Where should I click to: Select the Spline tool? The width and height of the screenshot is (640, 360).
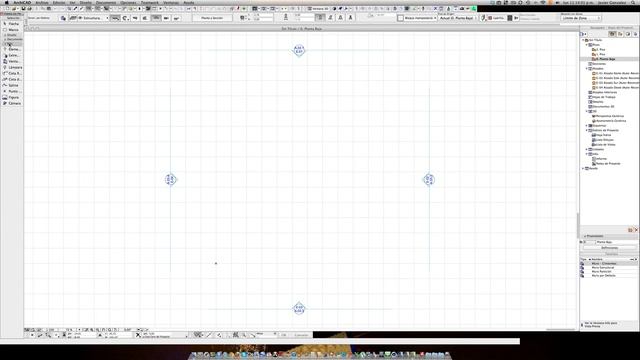pyautogui.click(x=11, y=85)
